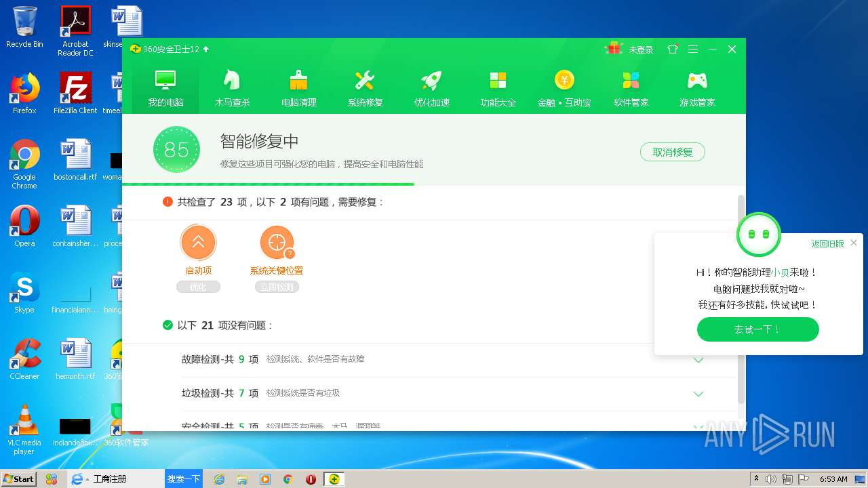The image size is (868, 488).
Task: Open FileZilla Client desktop shortcut
Action: pyautogui.click(x=75, y=94)
